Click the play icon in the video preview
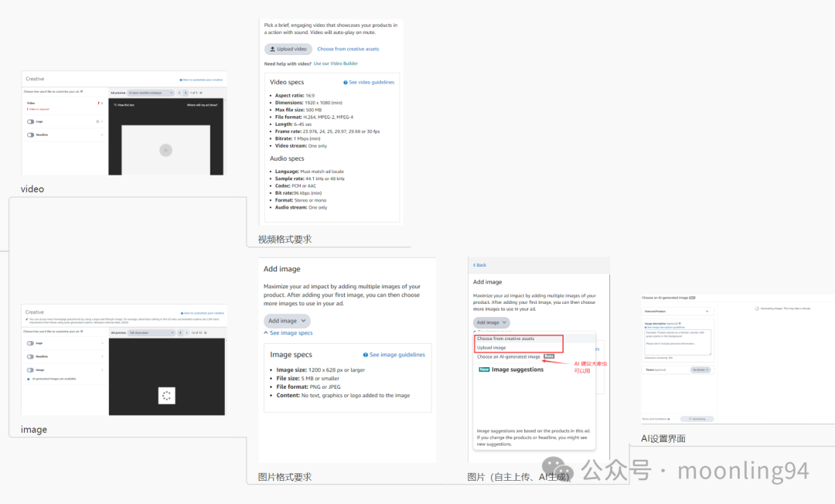This screenshot has height=504, width=835. 165,150
